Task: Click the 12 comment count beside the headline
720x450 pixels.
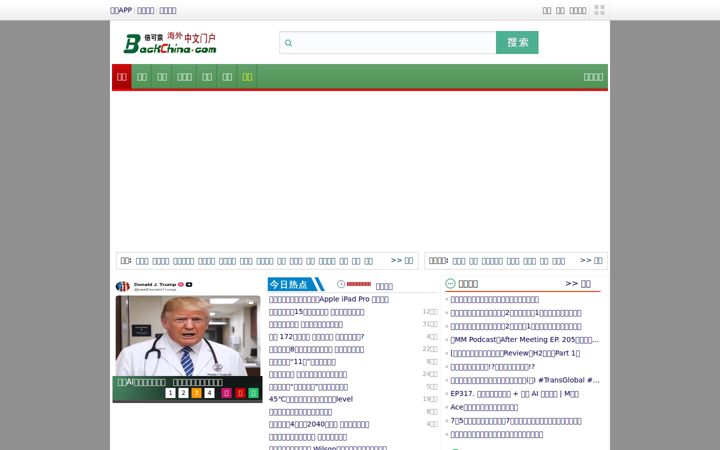Action: tap(430, 312)
